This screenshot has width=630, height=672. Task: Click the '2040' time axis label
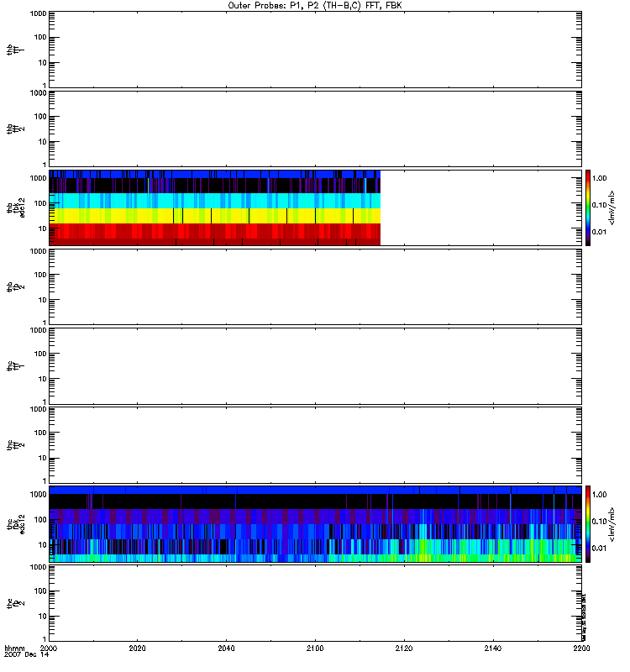tap(226, 648)
